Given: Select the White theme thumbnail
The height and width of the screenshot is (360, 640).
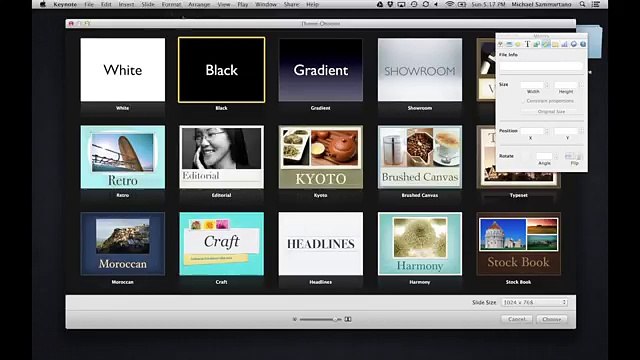Looking at the screenshot, I should (x=123, y=70).
